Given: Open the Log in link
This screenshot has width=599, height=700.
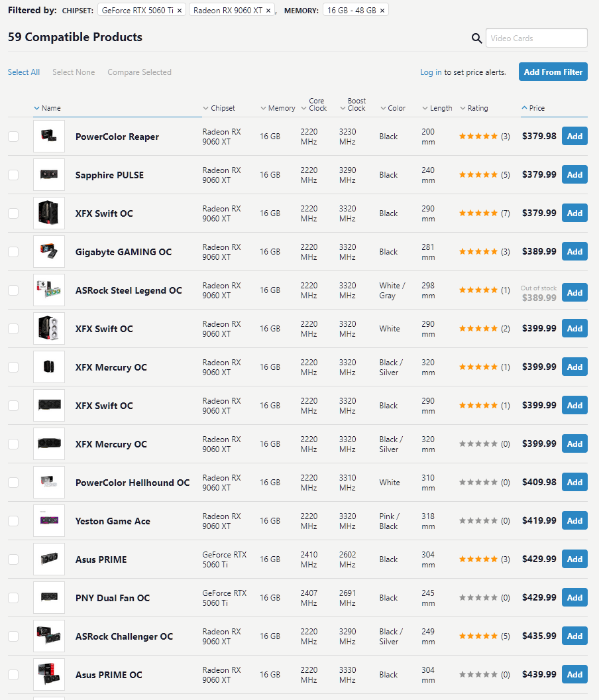Looking at the screenshot, I should [431, 72].
